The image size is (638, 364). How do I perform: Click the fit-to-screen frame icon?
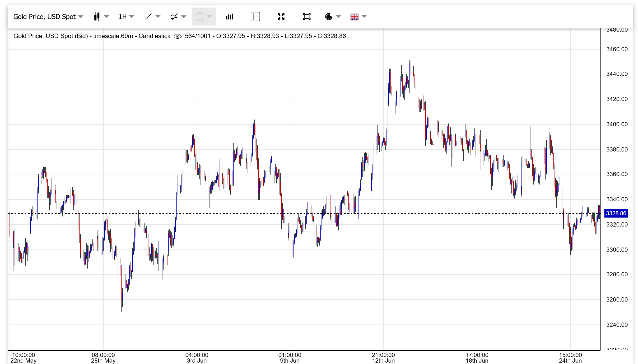[307, 17]
